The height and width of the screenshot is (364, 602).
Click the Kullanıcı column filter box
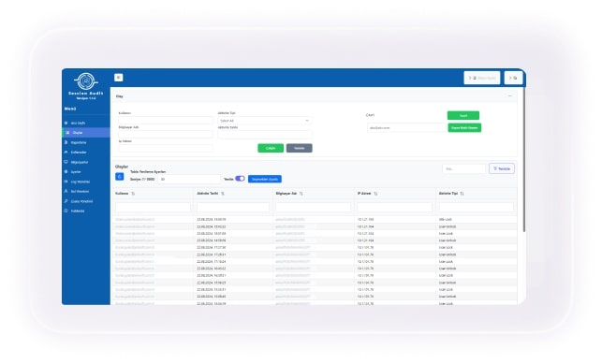tap(153, 208)
